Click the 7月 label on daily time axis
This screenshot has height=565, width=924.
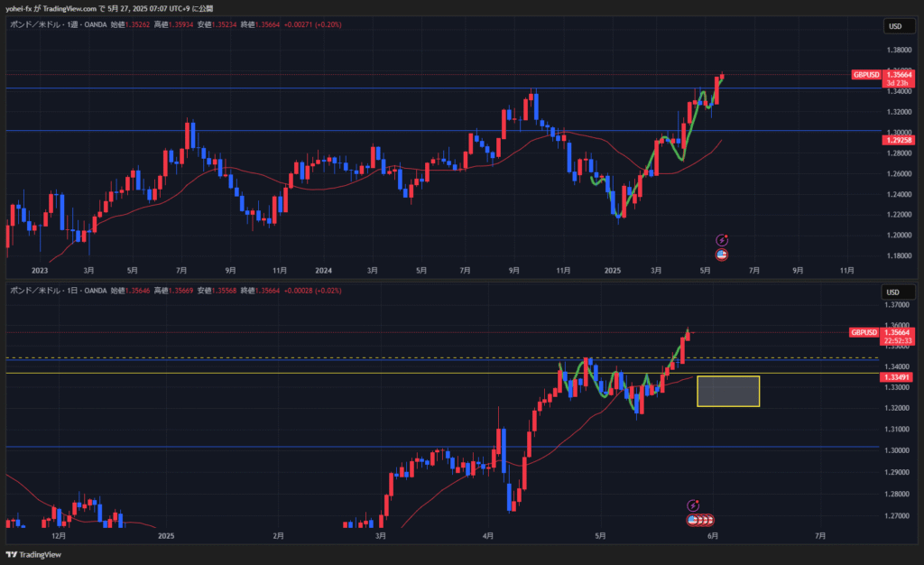[819, 535]
